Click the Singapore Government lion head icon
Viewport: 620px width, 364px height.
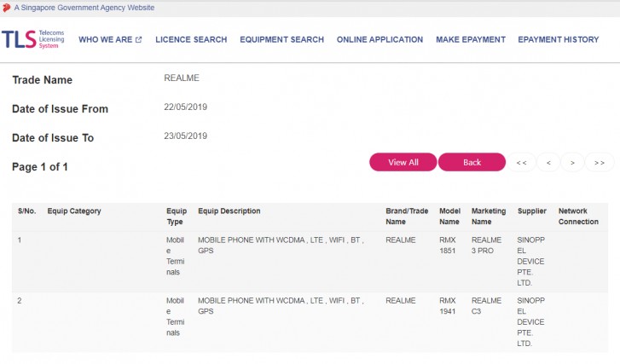(6, 8)
